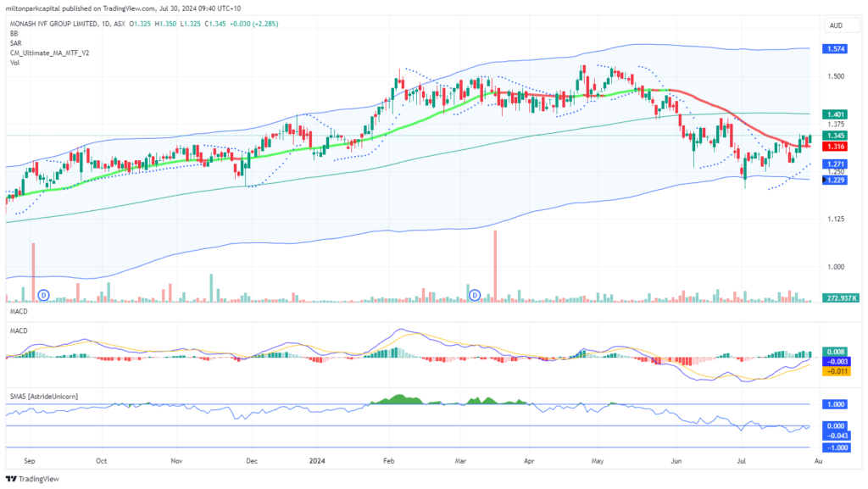The image size is (868, 489).
Task: Click the yellow -0.011 MACD signal tag
Action: [x=837, y=371]
